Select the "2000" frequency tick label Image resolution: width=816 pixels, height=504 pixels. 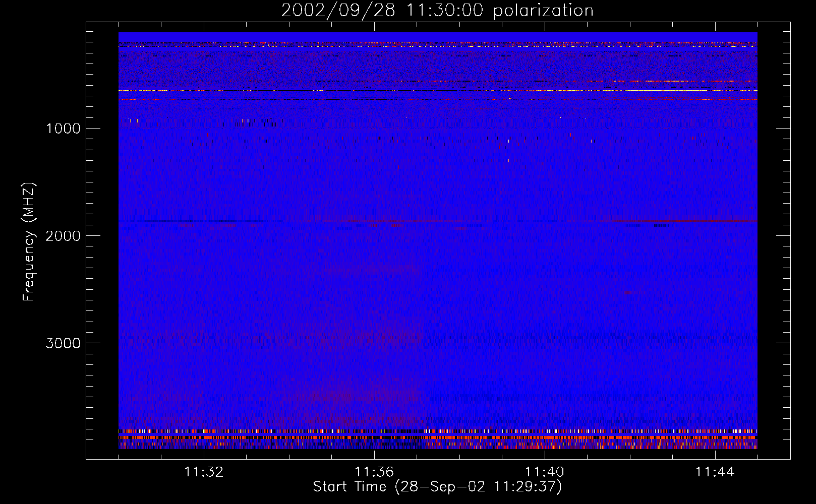pyautogui.click(x=63, y=236)
